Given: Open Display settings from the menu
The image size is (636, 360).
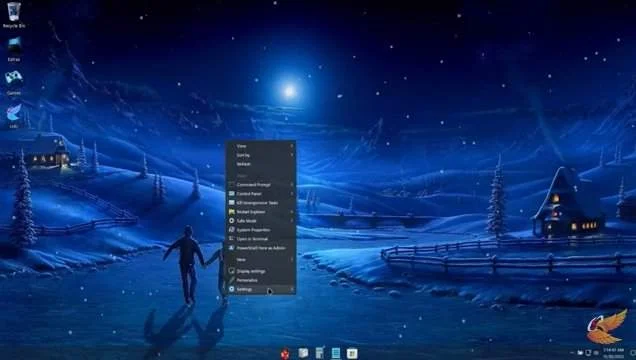Looking at the screenshot, I should point(260,271).
